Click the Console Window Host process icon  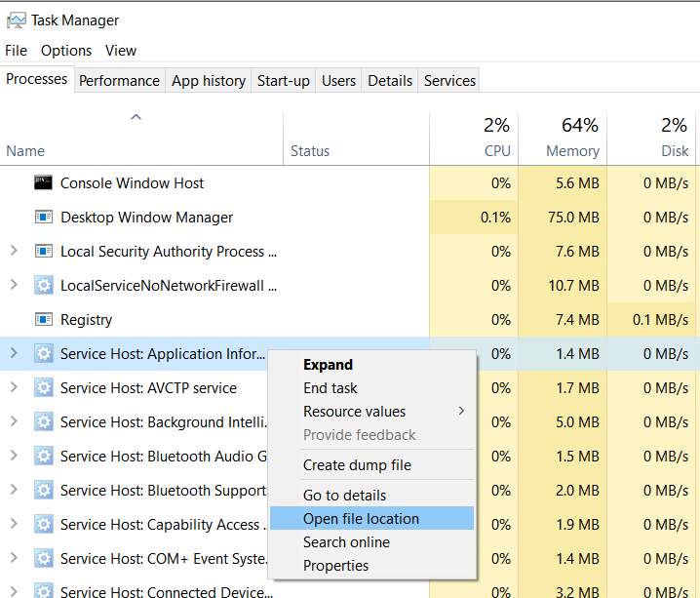43,183
